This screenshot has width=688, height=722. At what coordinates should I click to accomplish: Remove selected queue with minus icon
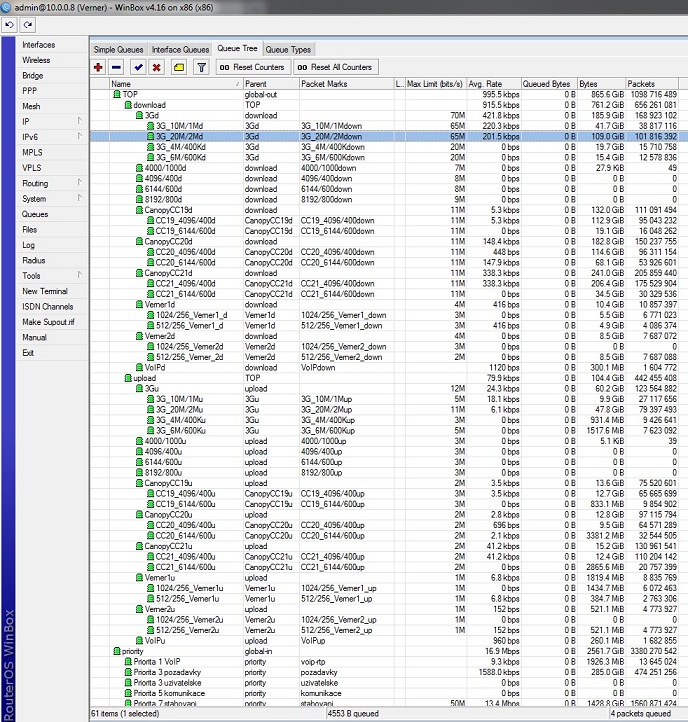click(x=117, y=67)
